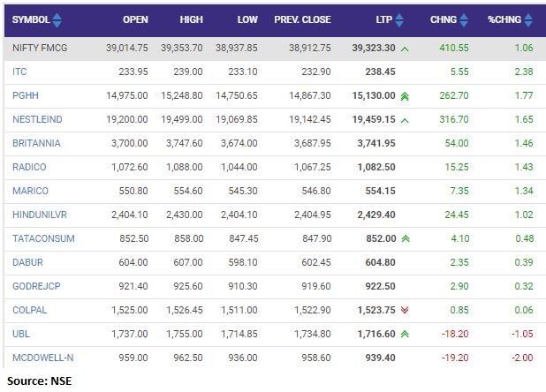The height and width of the screenshot is (392, 546).
Task: Click the up arrow beside NESTLEIND LTP
Action: [406, 118]
